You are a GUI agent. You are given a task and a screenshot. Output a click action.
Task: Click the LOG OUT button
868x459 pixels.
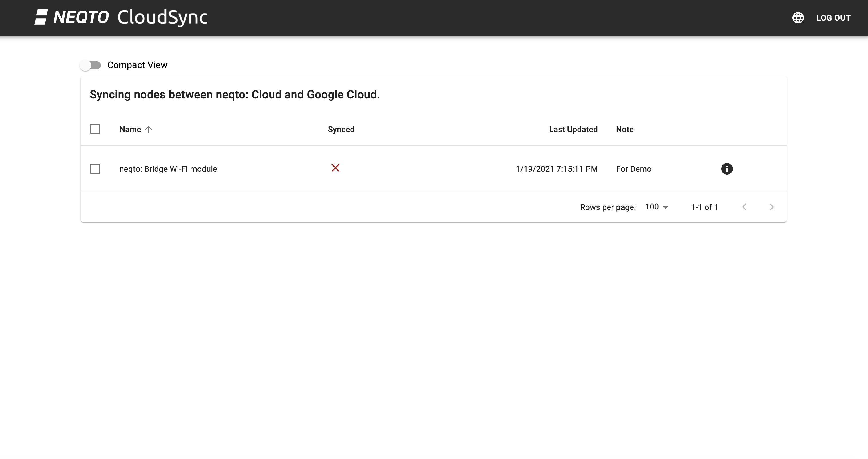pos(833,18)
